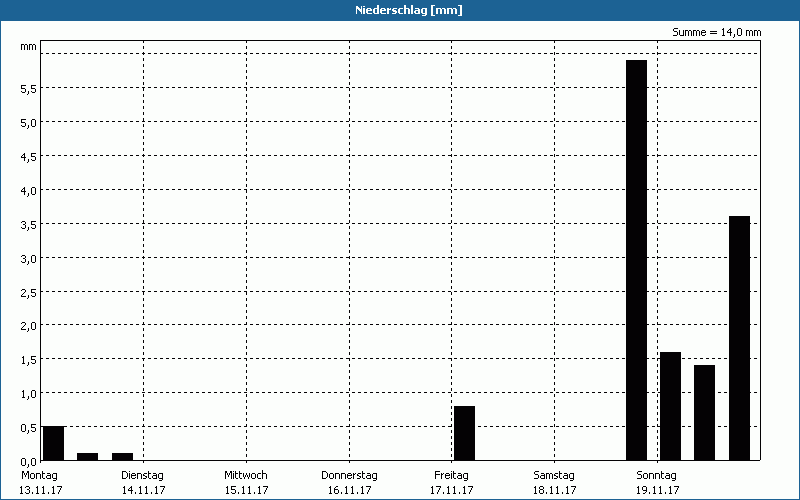Click the '5,0' y-axis value
The width and height of the screenshot is (800, 500).
tap(29, 123)
